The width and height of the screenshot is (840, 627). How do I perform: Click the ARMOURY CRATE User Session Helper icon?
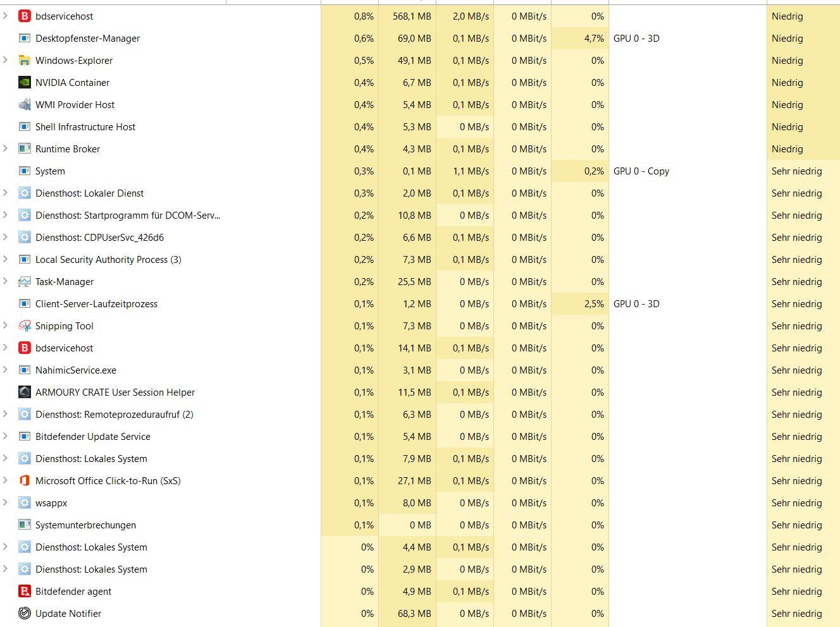(x=24, y=393)
